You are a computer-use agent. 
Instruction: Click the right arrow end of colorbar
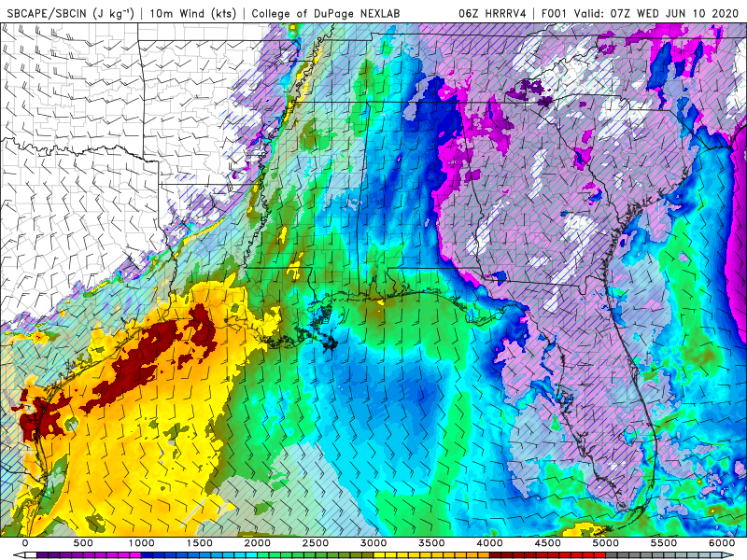pyautogui.click(x=728, y=555)
